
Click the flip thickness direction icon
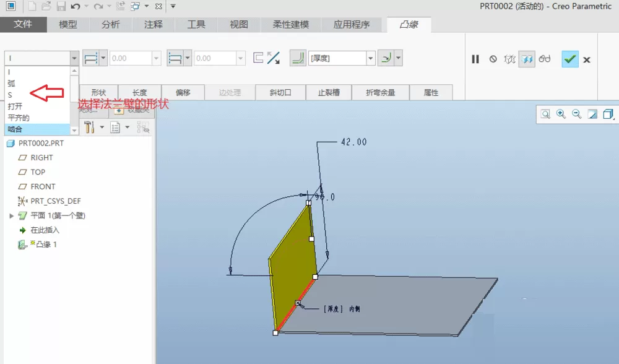coord(273,58)
